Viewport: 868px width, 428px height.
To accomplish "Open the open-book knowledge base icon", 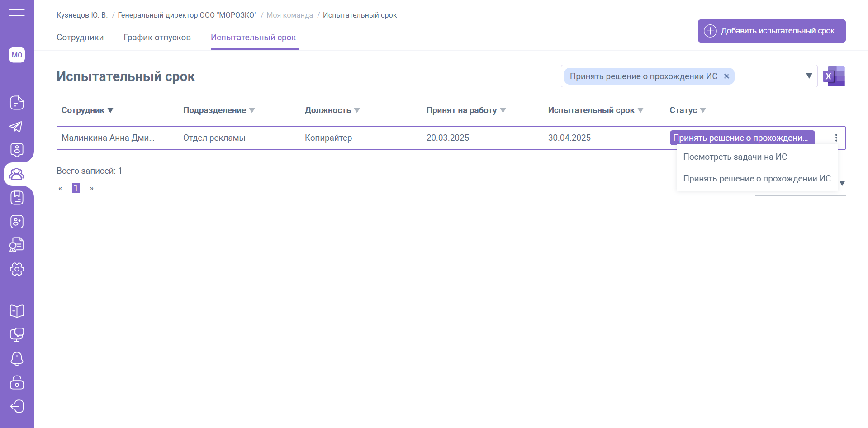I will 17,311.
